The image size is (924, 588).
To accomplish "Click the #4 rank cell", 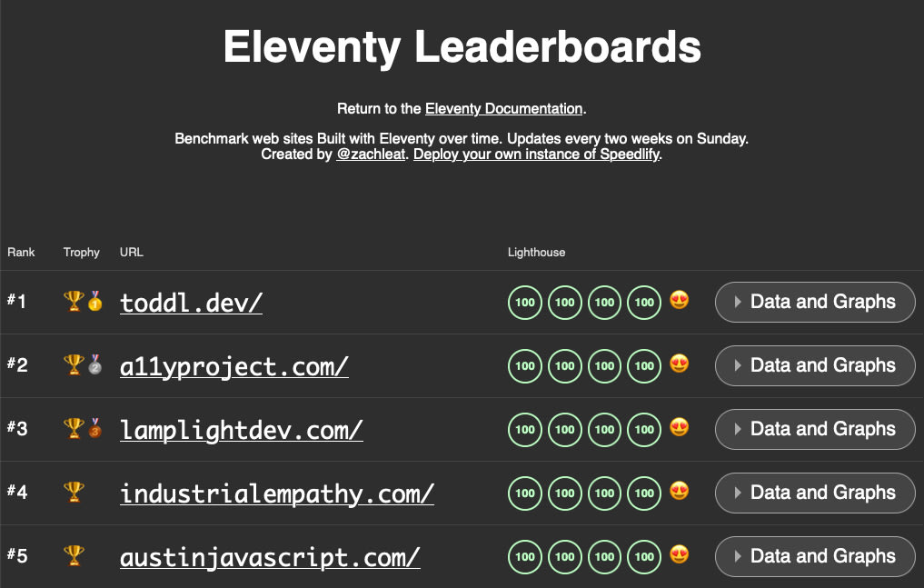I will click(17, 492).
